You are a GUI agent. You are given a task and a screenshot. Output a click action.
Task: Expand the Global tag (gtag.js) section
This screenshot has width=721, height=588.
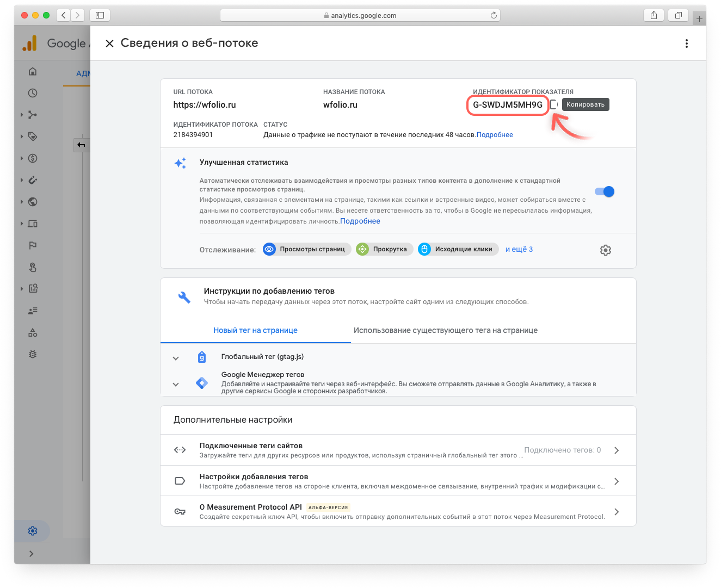pyautogui.click(x=176, y=358)
